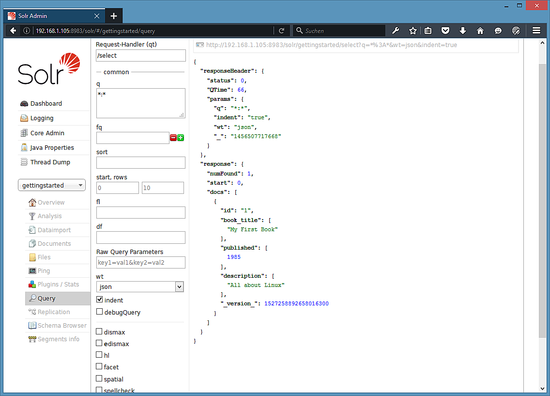The image size is (550, 396).
Task: Open the Schema Browser
Action: [57, 325]
